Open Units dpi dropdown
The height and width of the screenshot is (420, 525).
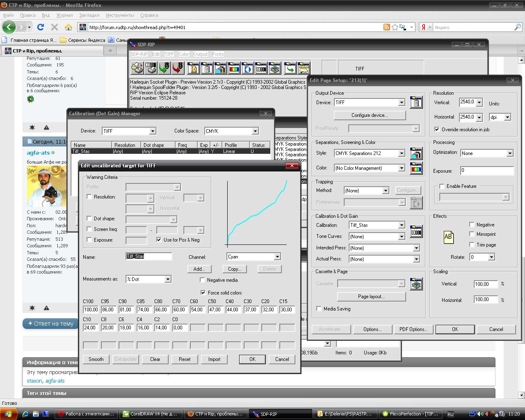(507, 117)
